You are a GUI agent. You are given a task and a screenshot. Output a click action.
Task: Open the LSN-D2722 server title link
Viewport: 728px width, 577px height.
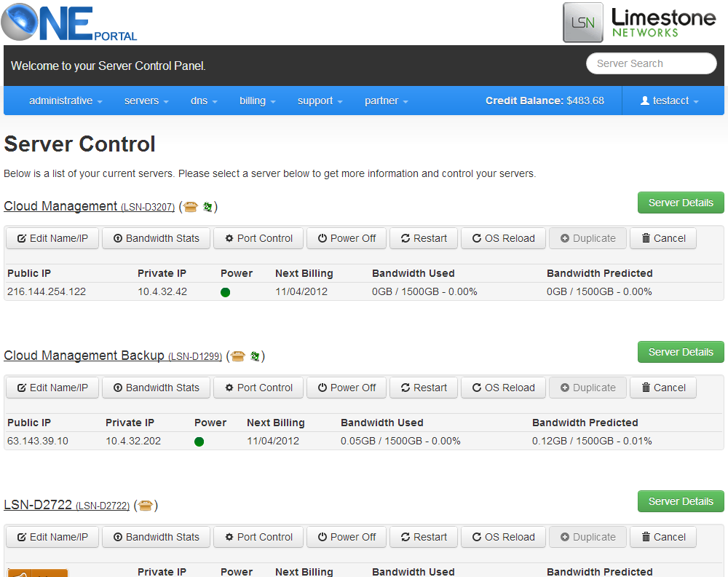tap(66, 505)
